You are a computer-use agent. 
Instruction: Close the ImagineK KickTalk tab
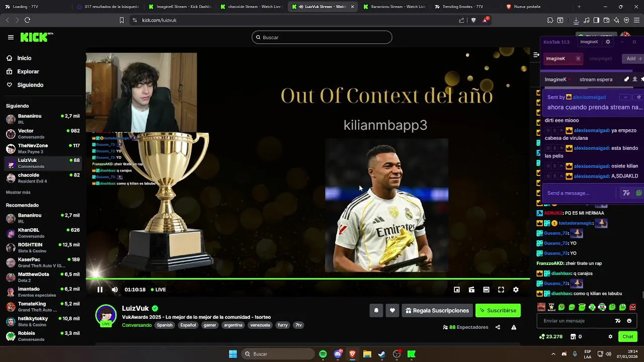tap(578, 59)
